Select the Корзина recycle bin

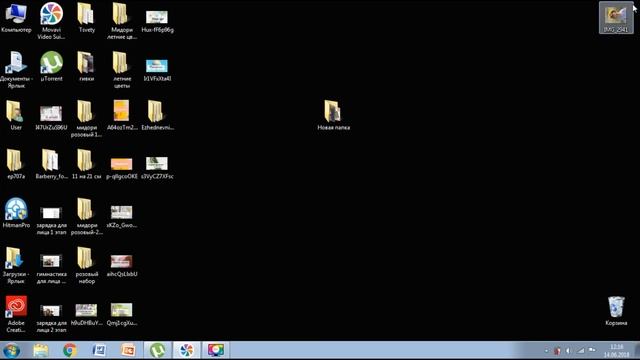click(x=616, y=311)
